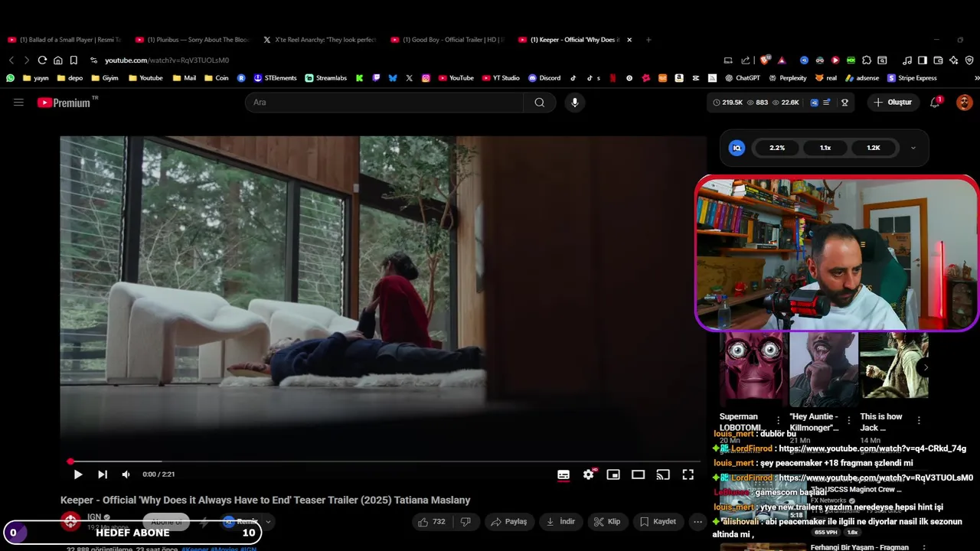Open Discord bookmark
980x551 pixels.
[544, 78]
